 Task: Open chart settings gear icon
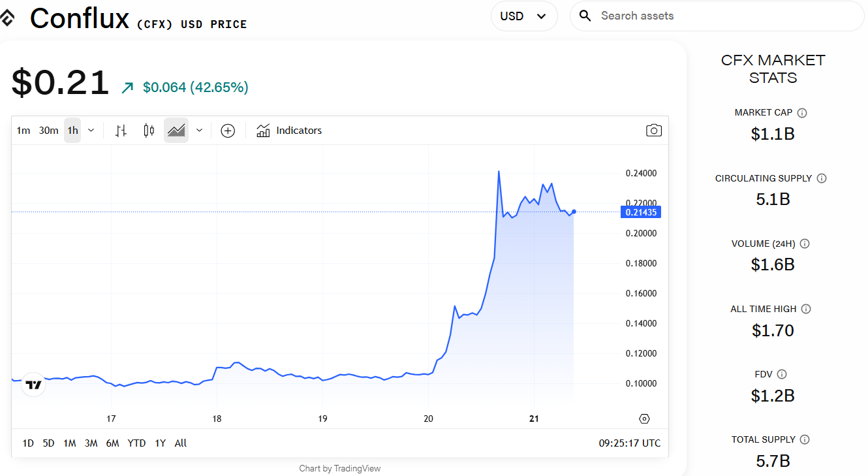tap(644, 419)
